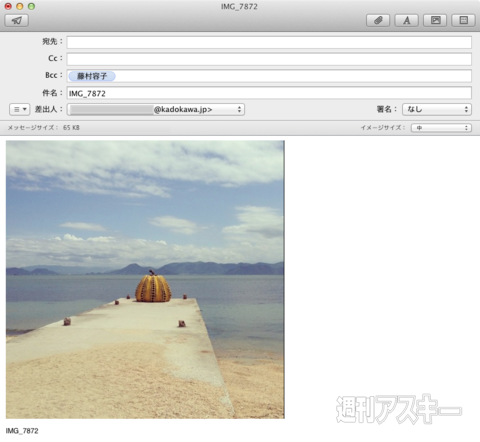Select the attached pumpkin pier photo
Image resolution: width=480 pixels, height=442 pixels.
pos(145,279)
